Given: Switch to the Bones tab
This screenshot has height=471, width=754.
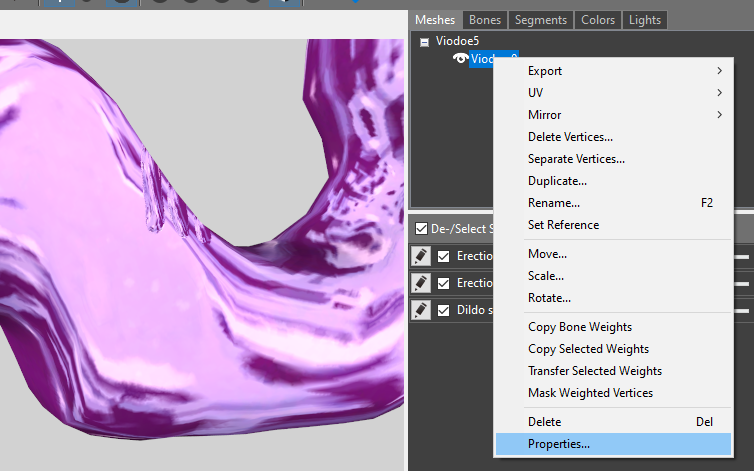Looking at the screenshot, I should 485,20.
